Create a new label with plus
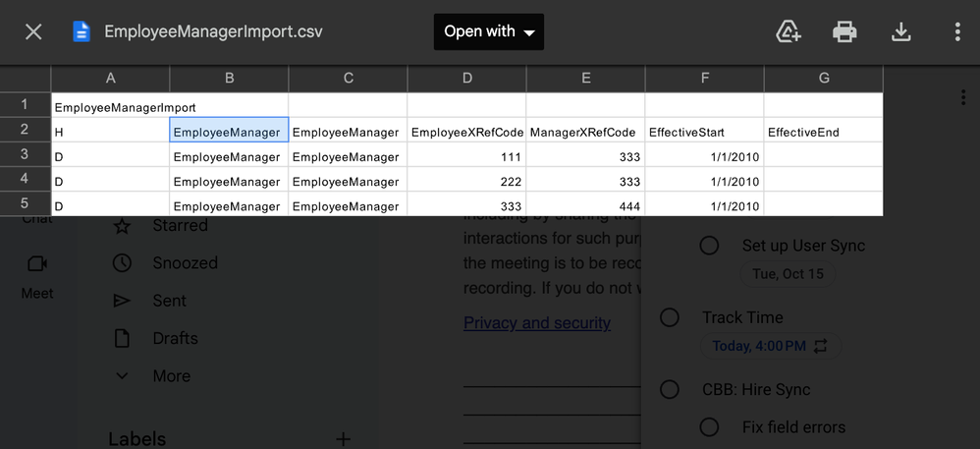This screenshot has height=449, width=980. 343,439
